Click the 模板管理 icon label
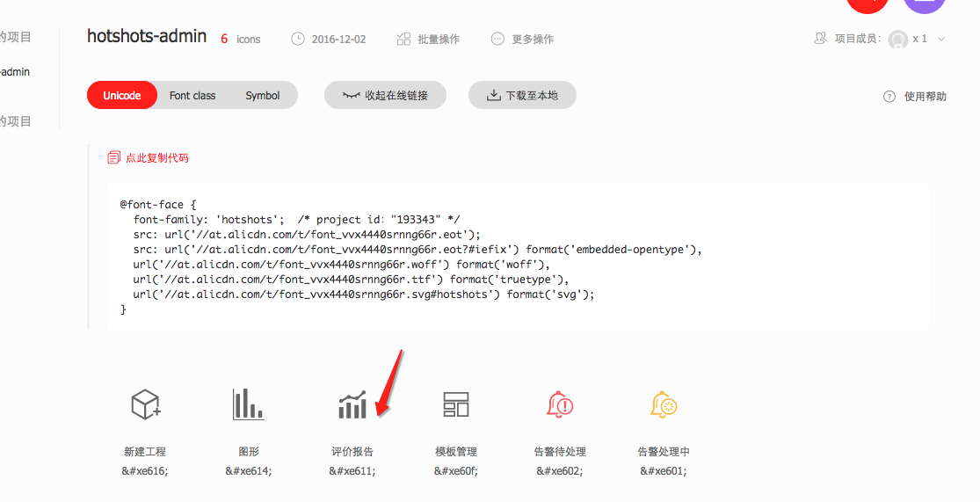Screen dimensions: 980x502 click(456, 451)
